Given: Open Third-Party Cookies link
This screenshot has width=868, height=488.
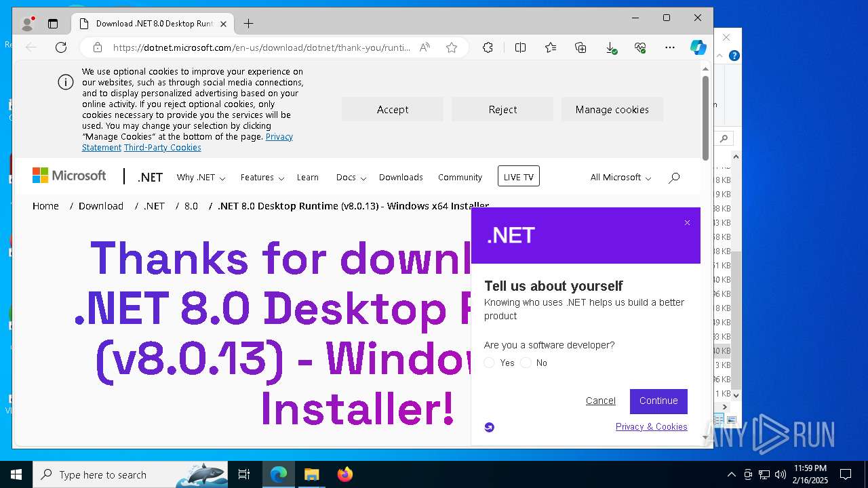Looking at the screenshot, I should (163, 147).
